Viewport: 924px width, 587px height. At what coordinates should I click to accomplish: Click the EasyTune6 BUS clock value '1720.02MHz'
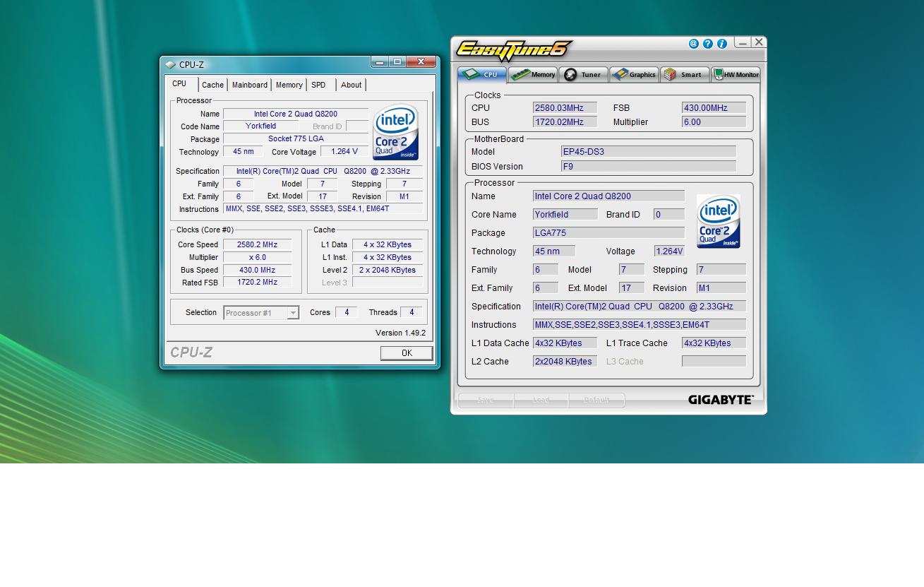565,122
